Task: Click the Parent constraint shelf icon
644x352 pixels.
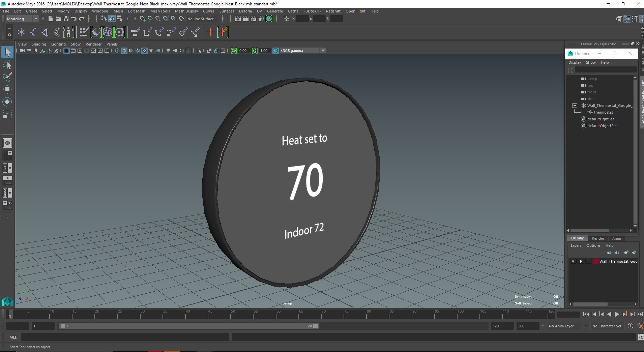Action: [x=135, y=32]
